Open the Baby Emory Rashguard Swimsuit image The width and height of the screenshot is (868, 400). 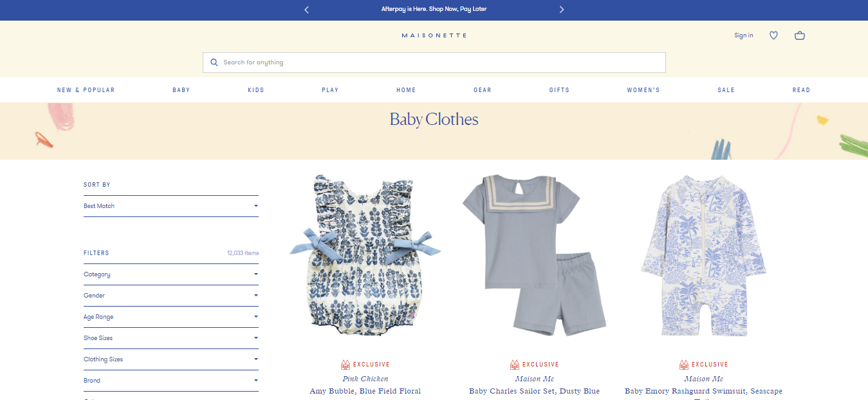click(x=704, y=255)
